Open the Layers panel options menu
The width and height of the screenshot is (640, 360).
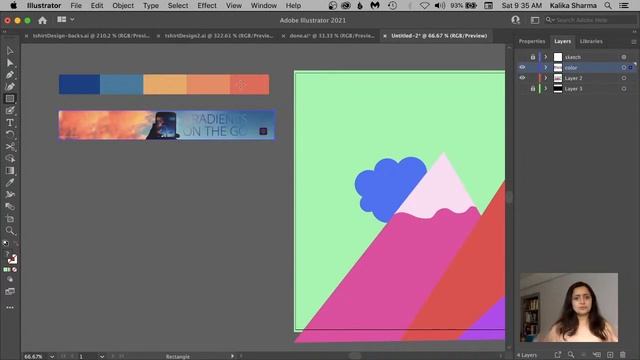coord(633,42)
